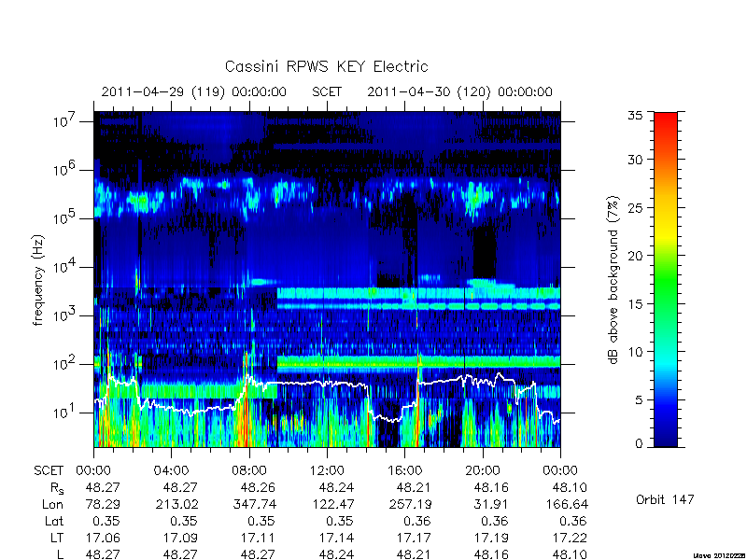The height and width of the screenshot is (560, 747).
Task: Click the 'Lat' row label
Action: tap(54, 521)
